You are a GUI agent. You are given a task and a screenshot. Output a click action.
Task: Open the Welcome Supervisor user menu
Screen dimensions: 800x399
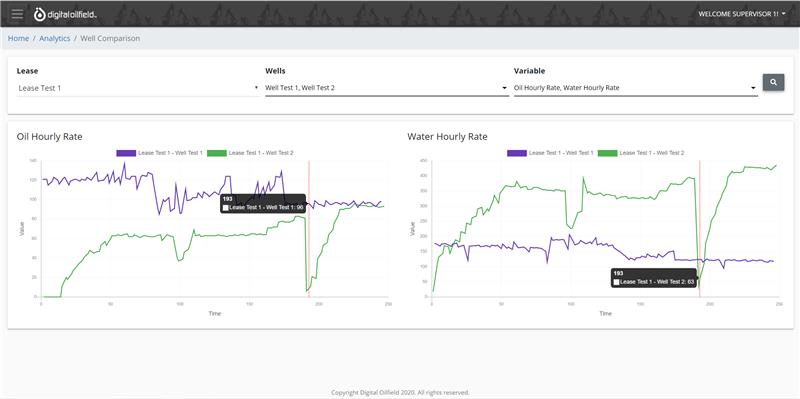point(742,14)
